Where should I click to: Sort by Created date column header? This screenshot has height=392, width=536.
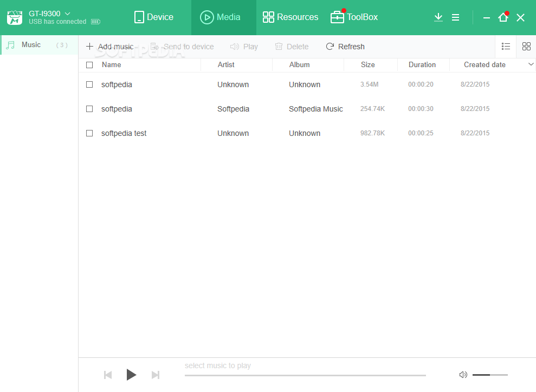coord(485,64)
